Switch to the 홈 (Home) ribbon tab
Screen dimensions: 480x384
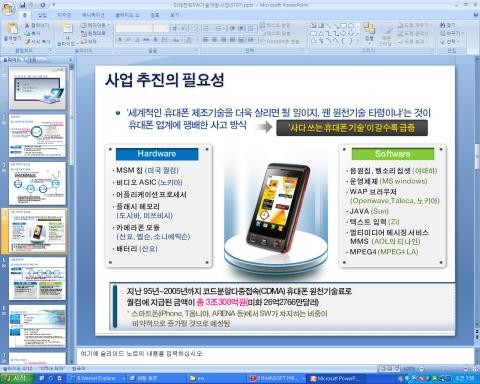tap(24, 15)
